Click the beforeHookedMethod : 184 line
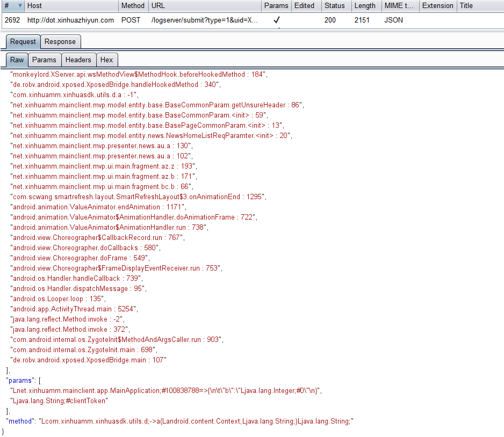Image resolution: width=504 pixels, height=437 pixels. [x=139, y=75]
